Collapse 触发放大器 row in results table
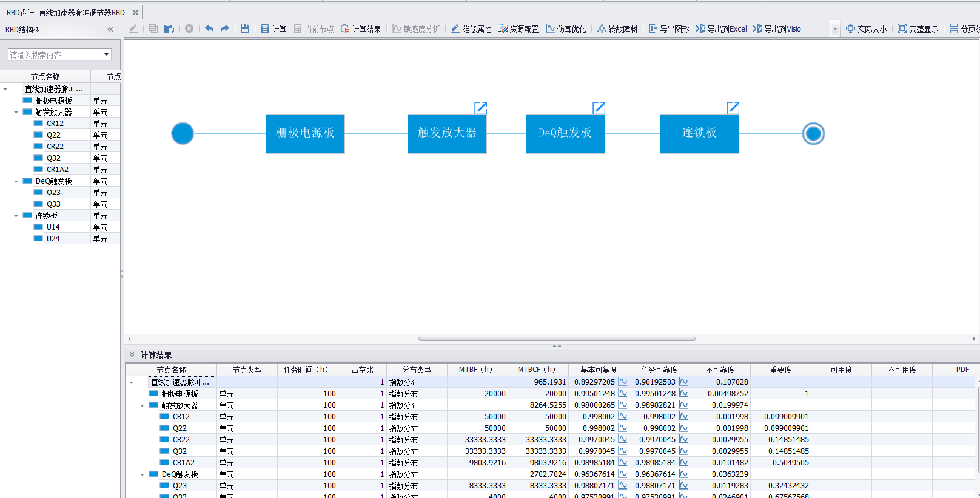Screen dimensions: 980x498 tap(143, 405)
